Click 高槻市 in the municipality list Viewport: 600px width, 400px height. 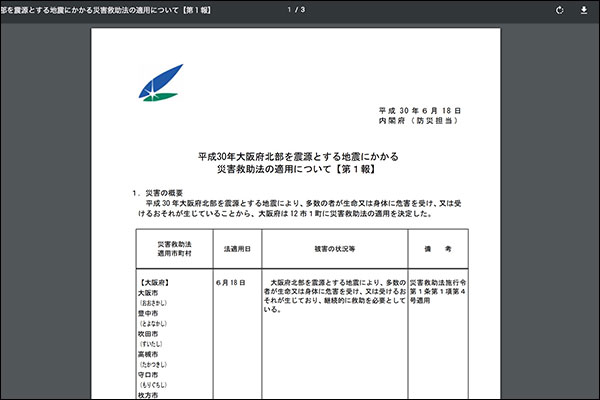pos(148,355)
